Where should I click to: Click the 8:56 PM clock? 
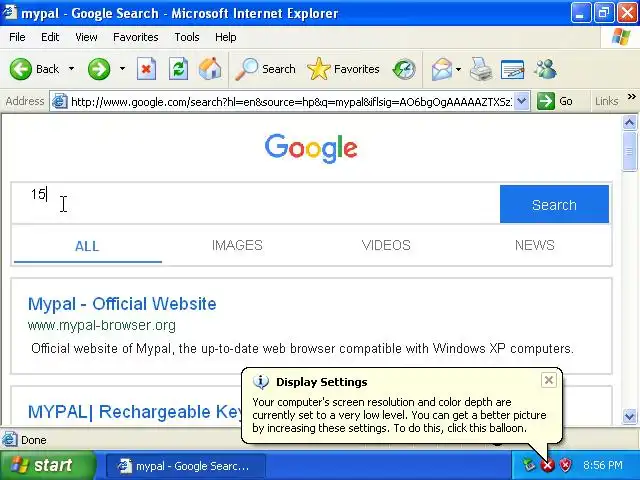[x=603, y=465]
